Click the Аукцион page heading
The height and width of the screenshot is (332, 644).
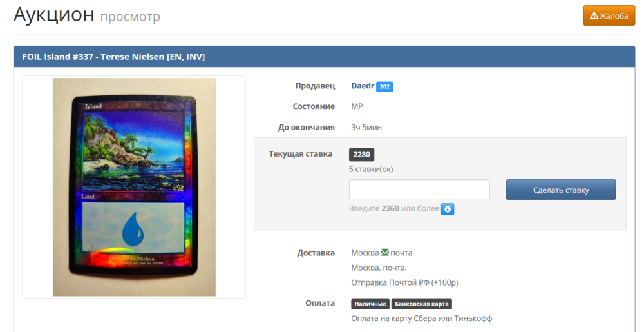pos(54,15)
